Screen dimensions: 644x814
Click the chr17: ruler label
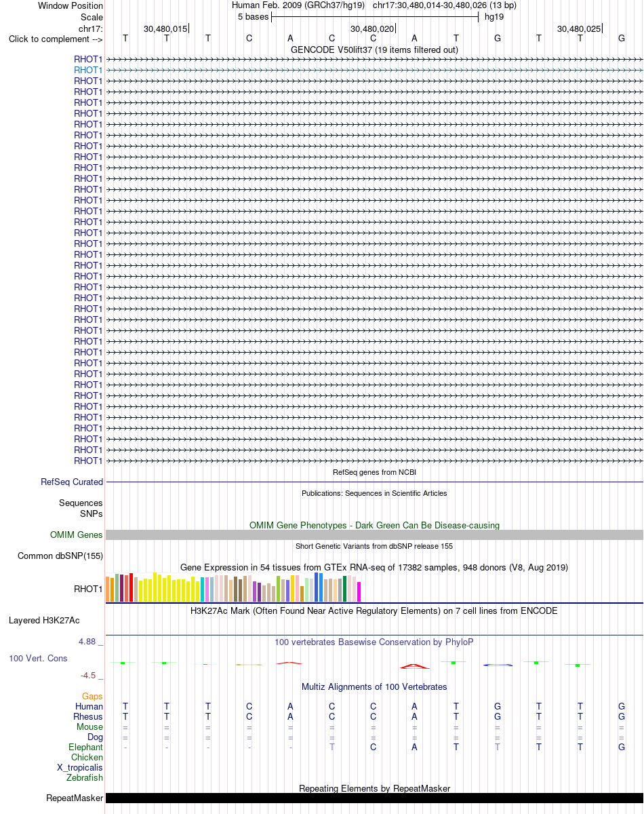[x=91, y=28]
